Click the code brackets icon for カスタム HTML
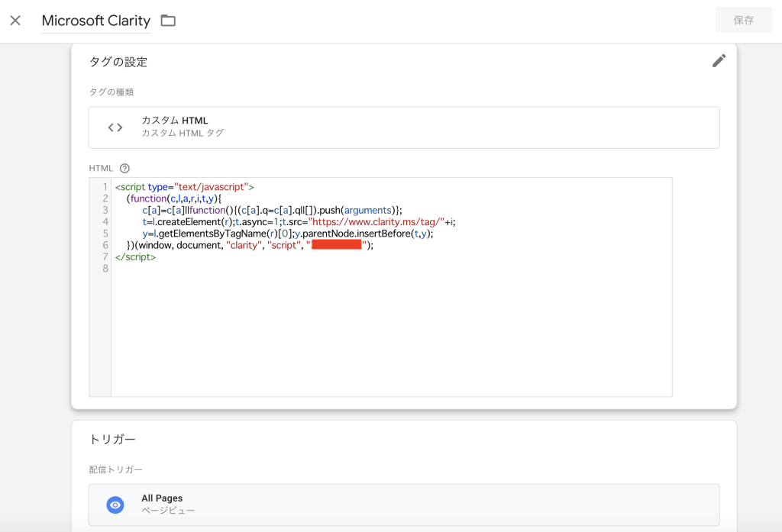The width and height of the screenshot is (782, 532). 115,127
